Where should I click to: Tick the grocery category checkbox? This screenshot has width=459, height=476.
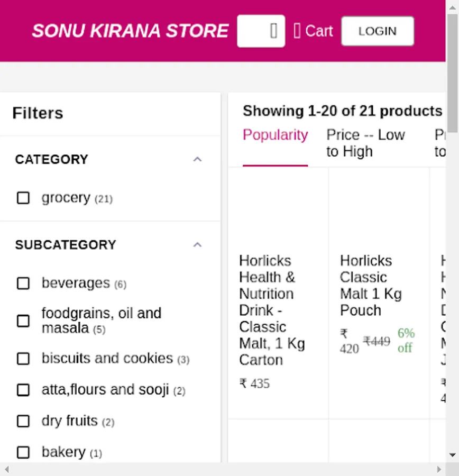(x=23, y=198)
